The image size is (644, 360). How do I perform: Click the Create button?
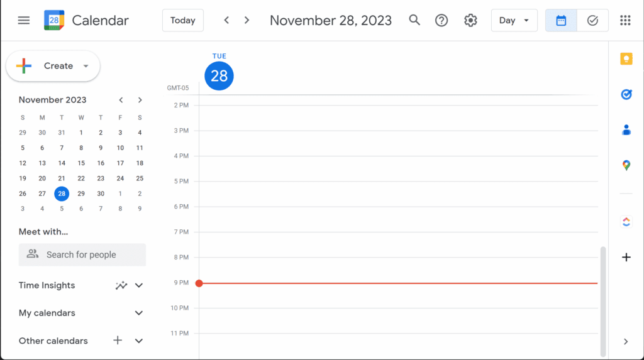coord(53,66)
